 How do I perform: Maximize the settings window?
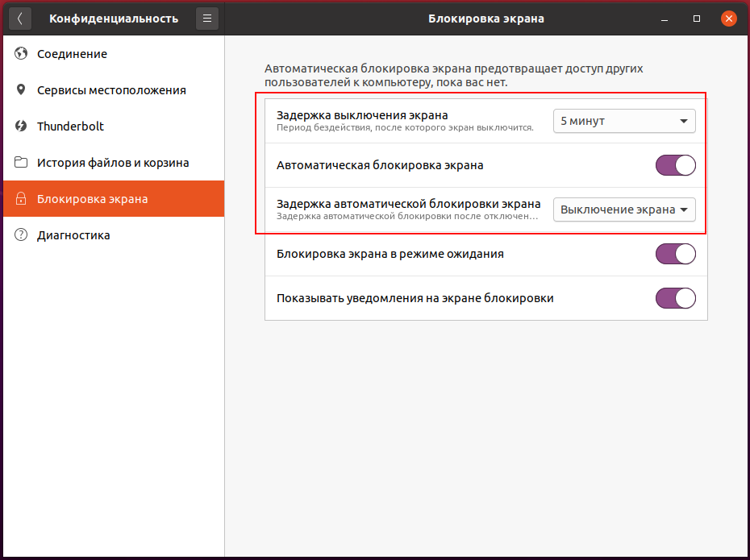[x=697, y=19]
